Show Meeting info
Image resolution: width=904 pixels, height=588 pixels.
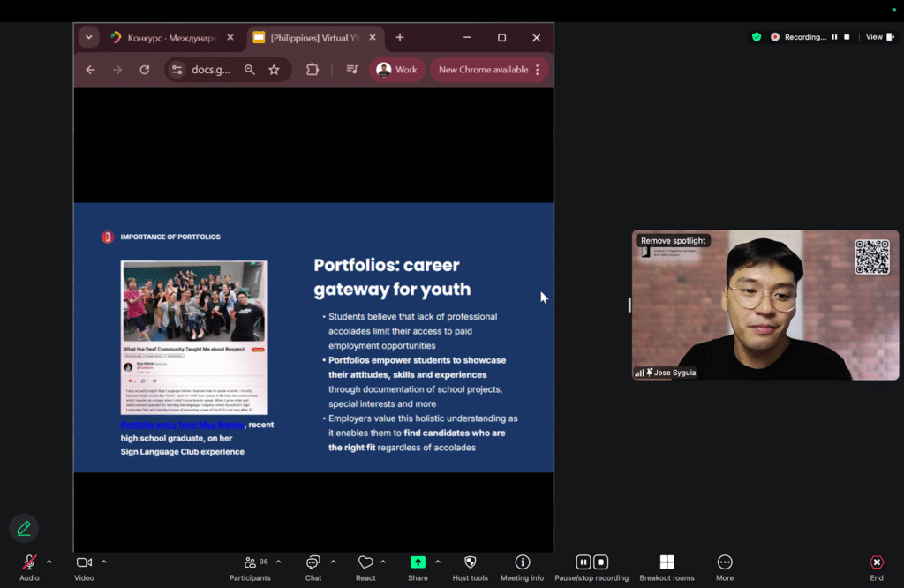coord(522,563)
